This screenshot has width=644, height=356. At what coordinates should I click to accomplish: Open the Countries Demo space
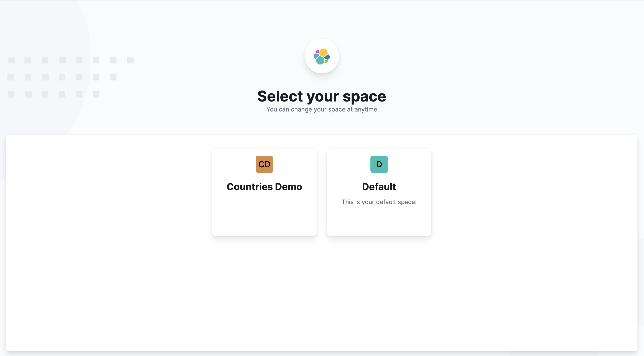point(264,192)
